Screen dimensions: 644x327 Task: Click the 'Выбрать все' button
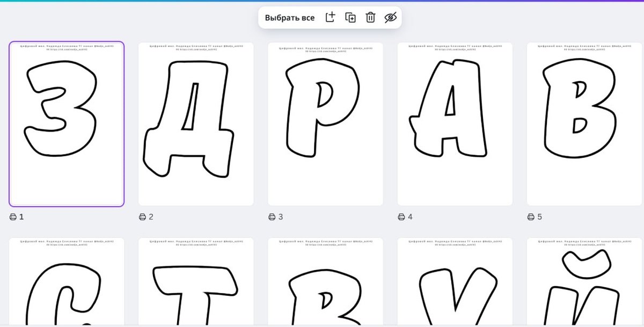(290, 18)
